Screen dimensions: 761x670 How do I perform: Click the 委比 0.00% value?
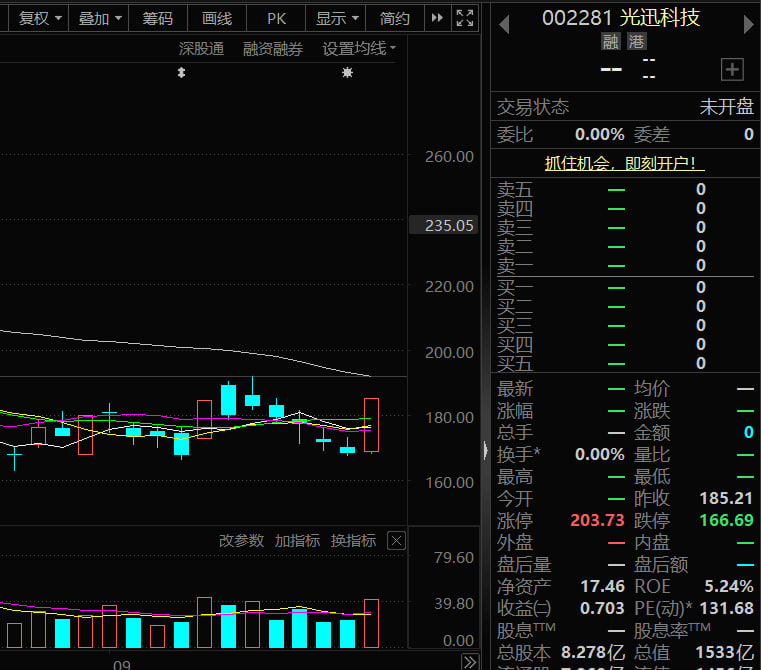[x=599, y=134]
